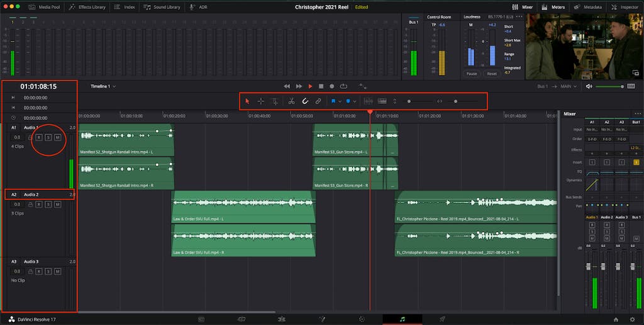Toggle the DIM button
The height and width of the screenshot is (325, 644).
point(631,86)
